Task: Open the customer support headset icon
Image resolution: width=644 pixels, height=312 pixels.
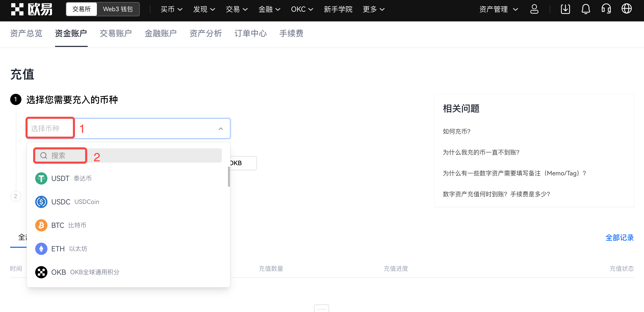Action: [606, 9]
